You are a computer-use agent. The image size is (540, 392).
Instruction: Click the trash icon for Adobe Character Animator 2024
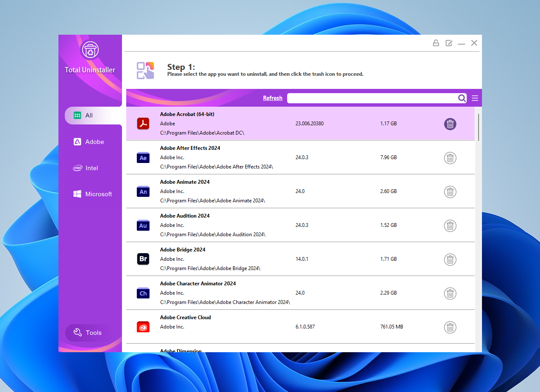click(x=450, y=293)
